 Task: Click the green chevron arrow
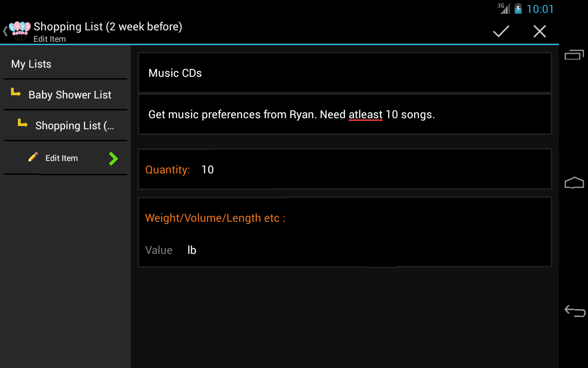tap(113, 159)
